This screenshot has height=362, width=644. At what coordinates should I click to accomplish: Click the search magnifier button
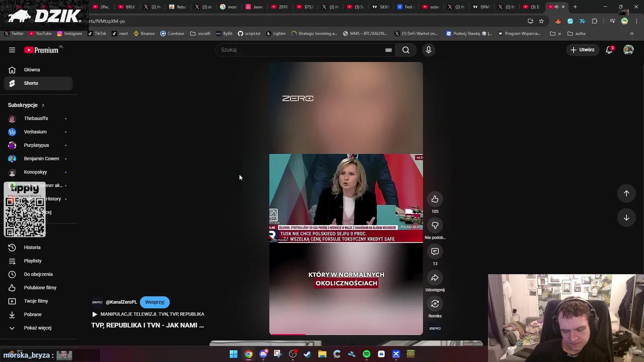coord(406,50)
